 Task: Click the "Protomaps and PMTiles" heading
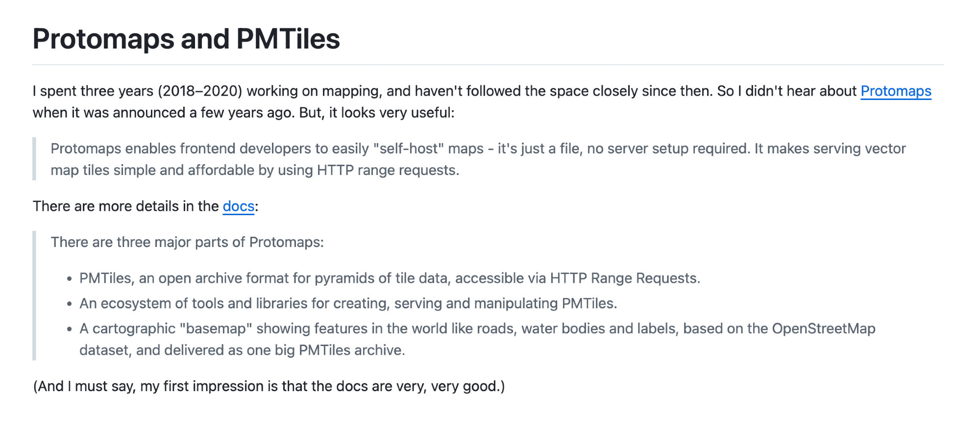pos(186,39)
